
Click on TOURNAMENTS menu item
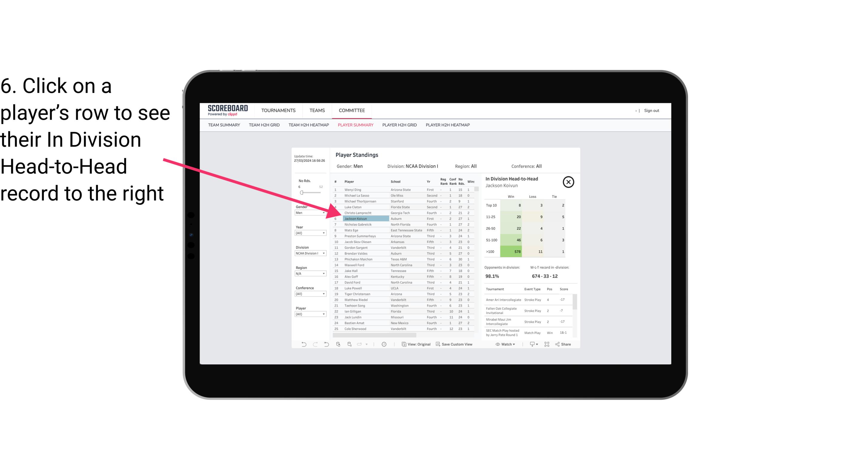coord(278,110)
